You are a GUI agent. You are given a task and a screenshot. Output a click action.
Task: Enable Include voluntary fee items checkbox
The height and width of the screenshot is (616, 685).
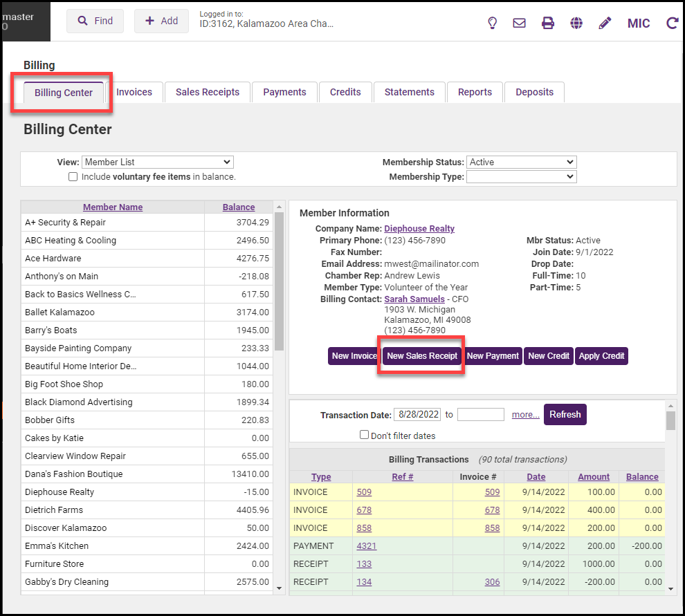73,177
